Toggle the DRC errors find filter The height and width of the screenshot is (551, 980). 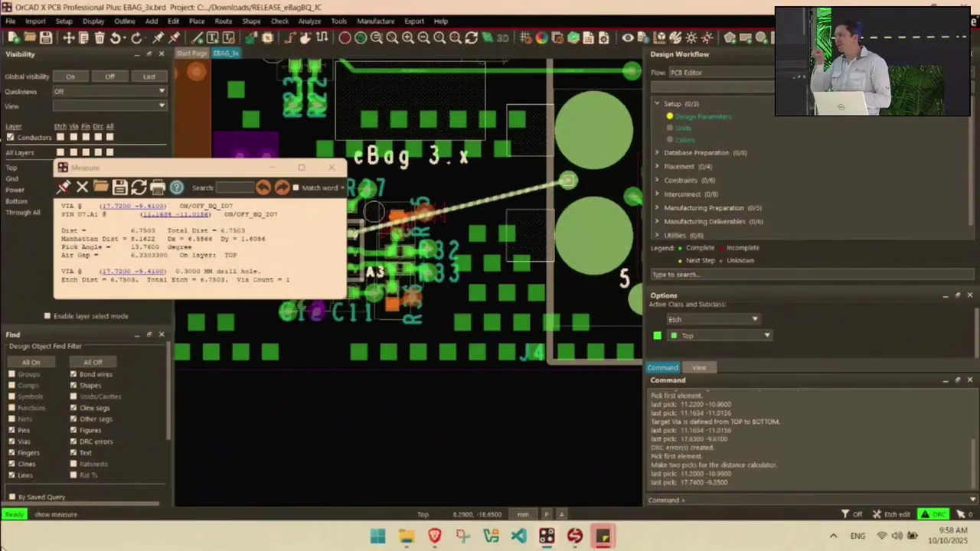point(73,442)
